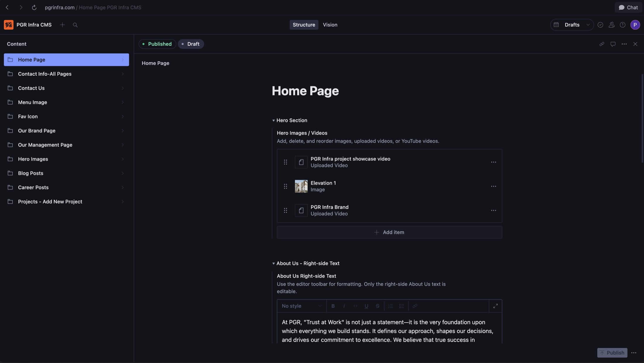Click the plus create-new icon in header
644x363 pixels.
coord(62,25)
